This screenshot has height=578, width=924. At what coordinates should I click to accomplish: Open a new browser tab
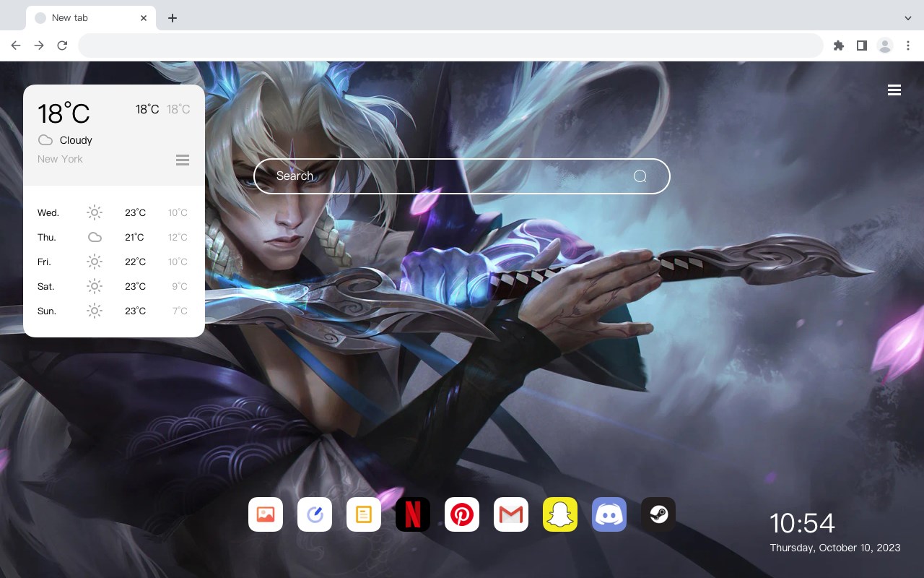pos(172,18)
